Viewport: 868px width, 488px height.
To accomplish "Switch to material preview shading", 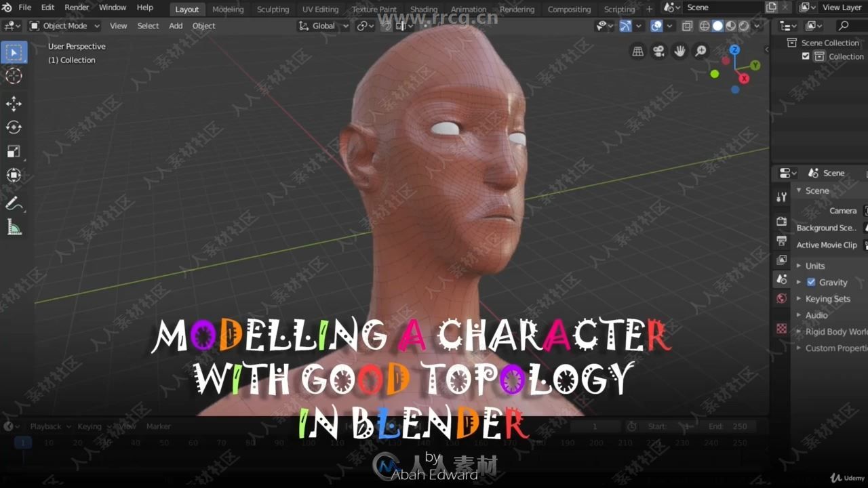I will click(x=730, y=26).
